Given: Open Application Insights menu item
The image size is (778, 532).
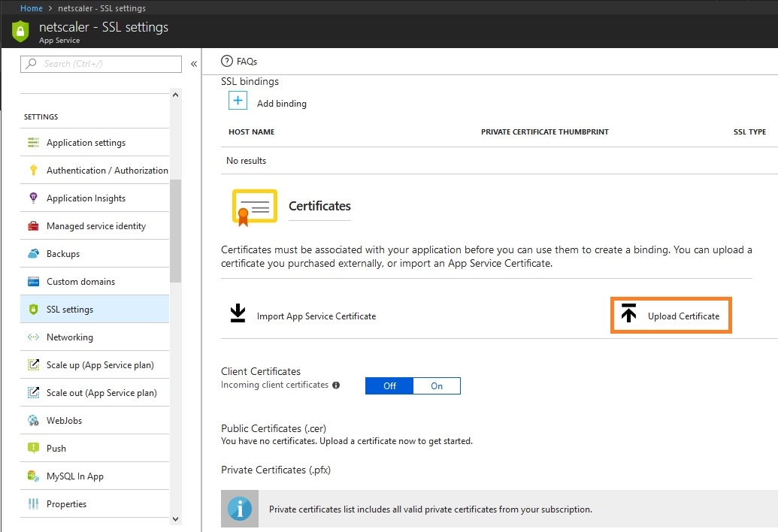Looking at the screenshot, I should (95, 198).
